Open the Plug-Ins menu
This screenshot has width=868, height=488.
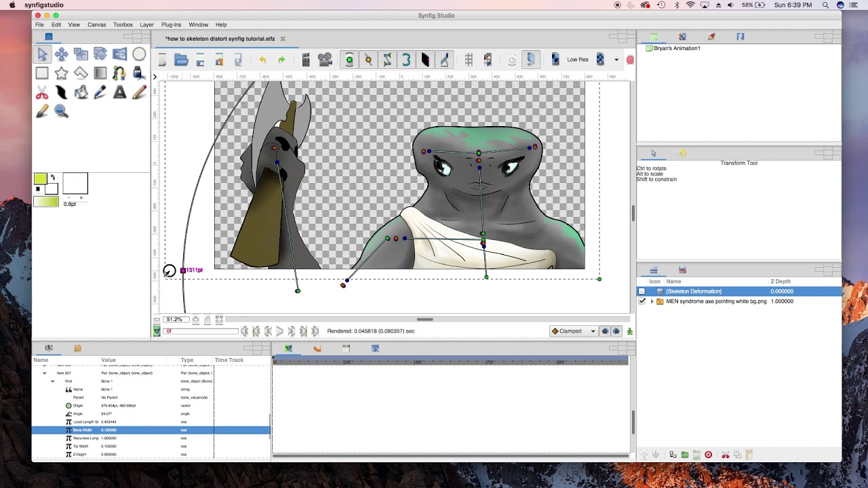coord(171,24)
